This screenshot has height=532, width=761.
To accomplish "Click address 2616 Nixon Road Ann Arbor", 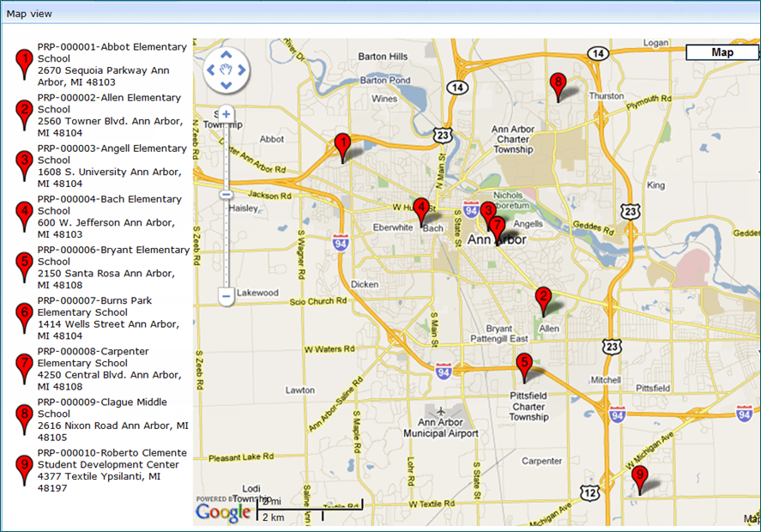I will point(113,431).
